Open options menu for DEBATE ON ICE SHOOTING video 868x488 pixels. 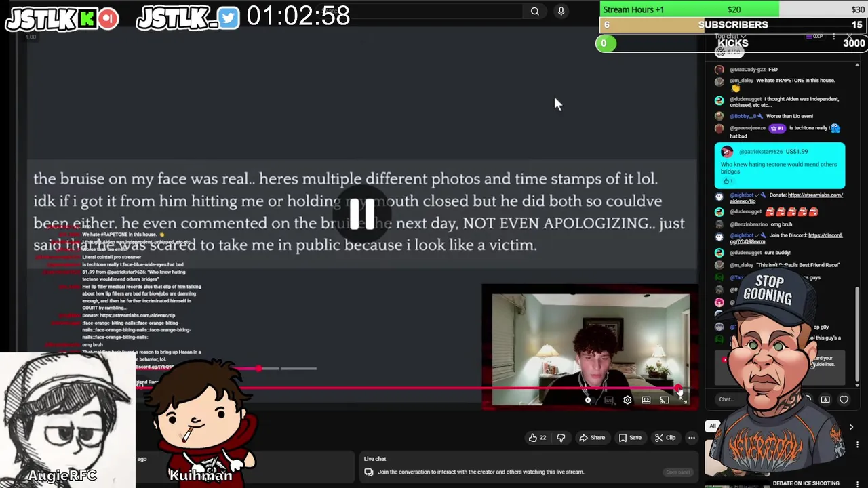[857, 483]
